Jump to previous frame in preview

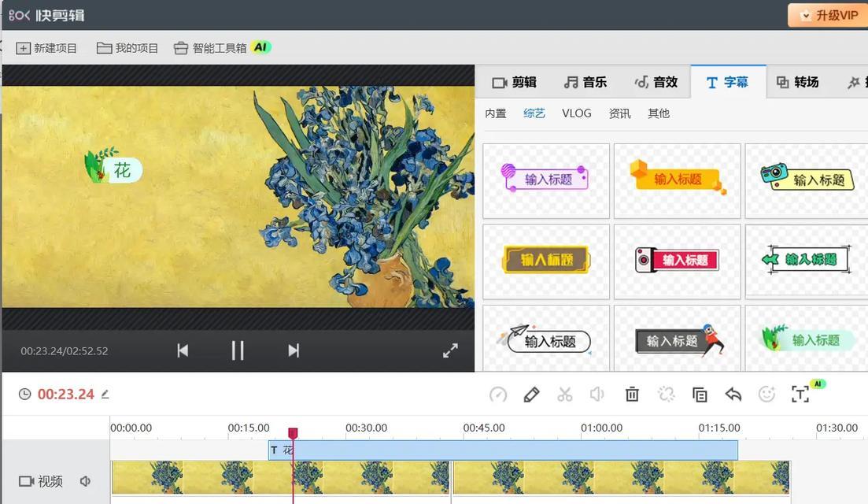183,350
